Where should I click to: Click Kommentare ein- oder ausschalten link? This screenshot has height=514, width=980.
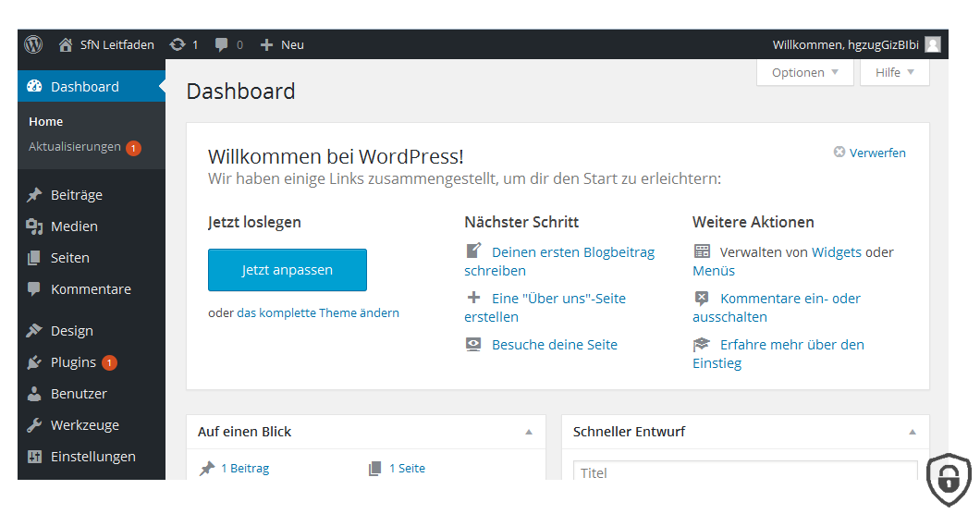coord(777,308)
